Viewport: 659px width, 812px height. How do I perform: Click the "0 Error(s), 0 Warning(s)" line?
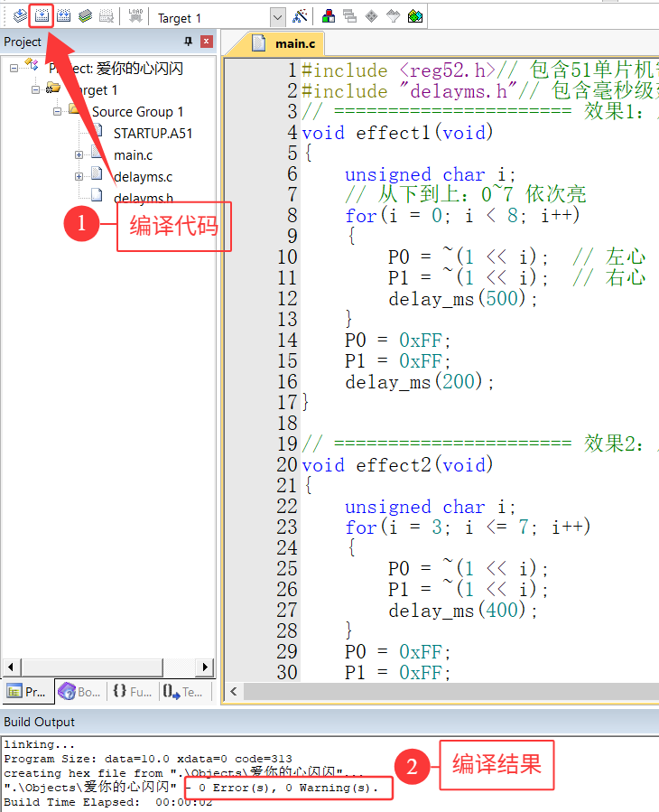pyautogui.click(x=288, y=788)
